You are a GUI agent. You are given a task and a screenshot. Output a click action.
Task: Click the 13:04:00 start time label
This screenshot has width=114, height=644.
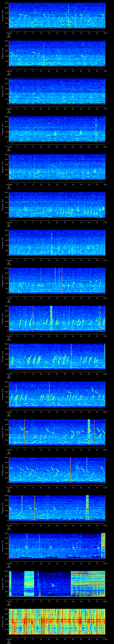(9, 33)
